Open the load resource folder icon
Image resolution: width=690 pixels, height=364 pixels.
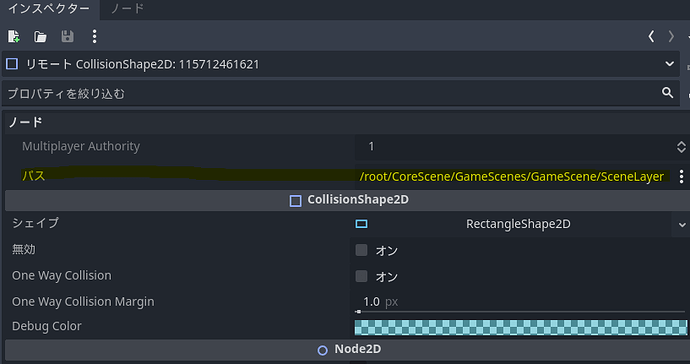pyautogui.click(x=40, y=37)
